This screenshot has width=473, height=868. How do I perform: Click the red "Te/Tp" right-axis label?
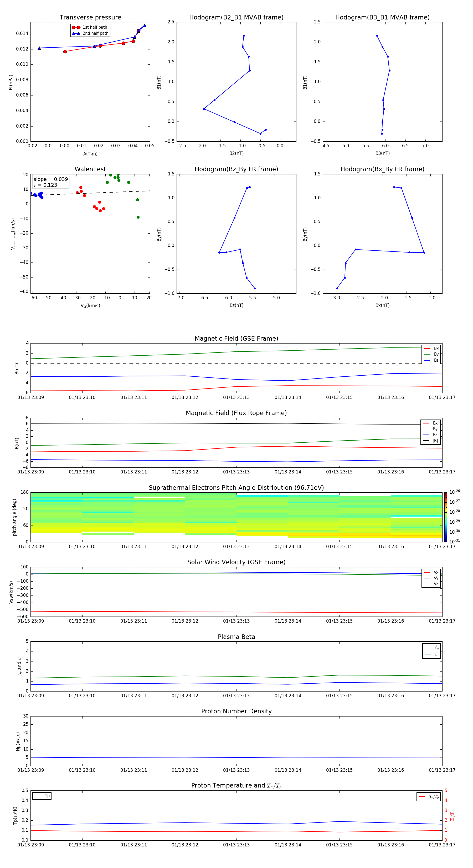[453, 815]
